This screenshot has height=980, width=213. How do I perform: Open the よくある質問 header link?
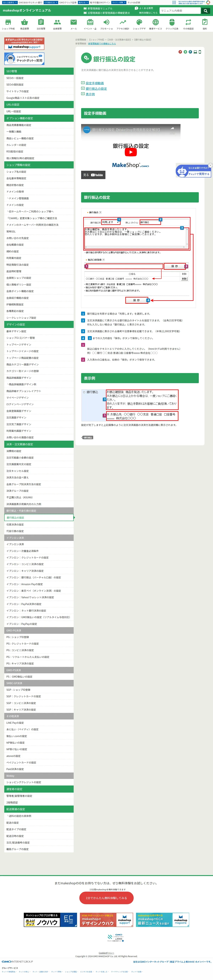[146, 8]
